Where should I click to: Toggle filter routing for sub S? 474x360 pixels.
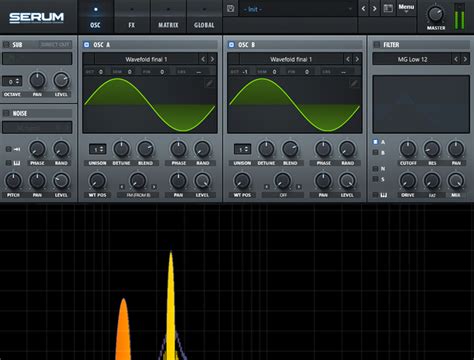point(375,179)
